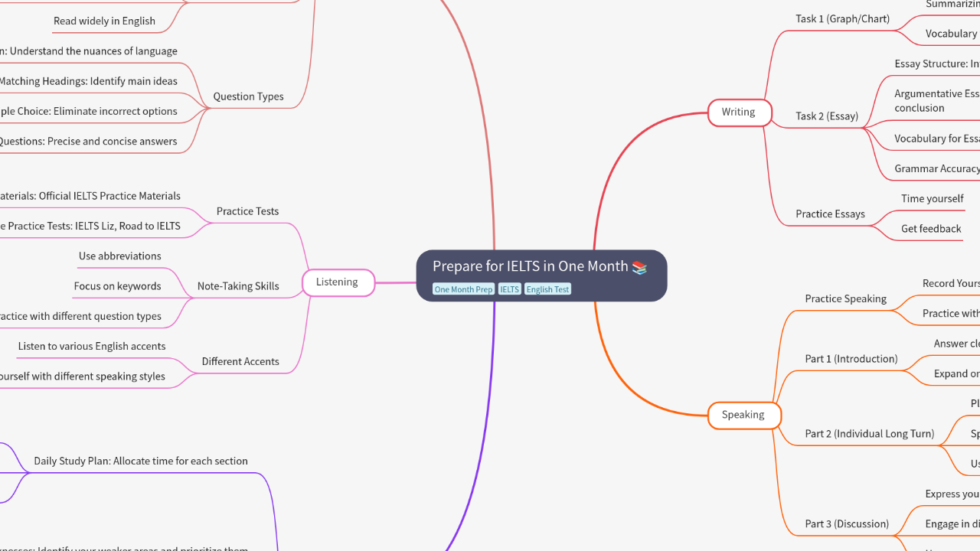The height and width of the screenshot is (551, 980).
Task: Select 'Part 3 (Discussion)' node
Action: click(x=847, y=524)
